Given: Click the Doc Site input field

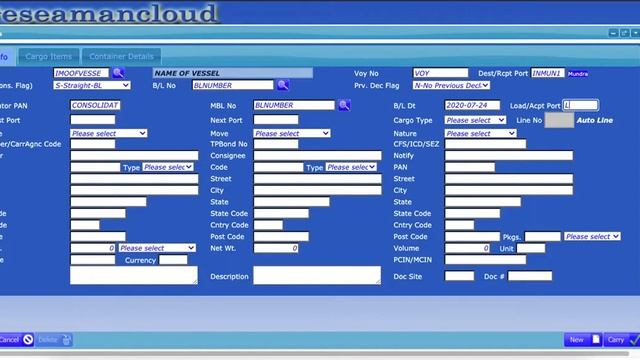Looking at the screenshot, I should coord(459,276).
